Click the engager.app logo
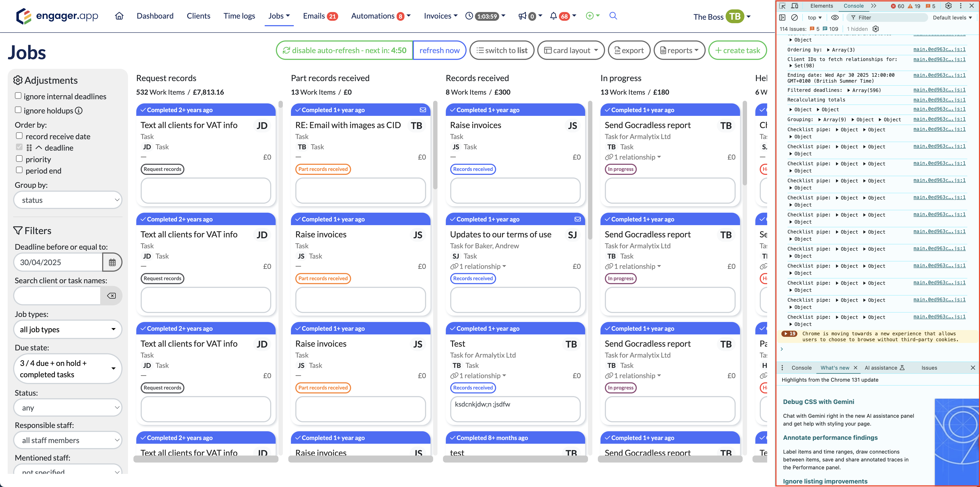980x487 pixels. [x=57, y=16]
